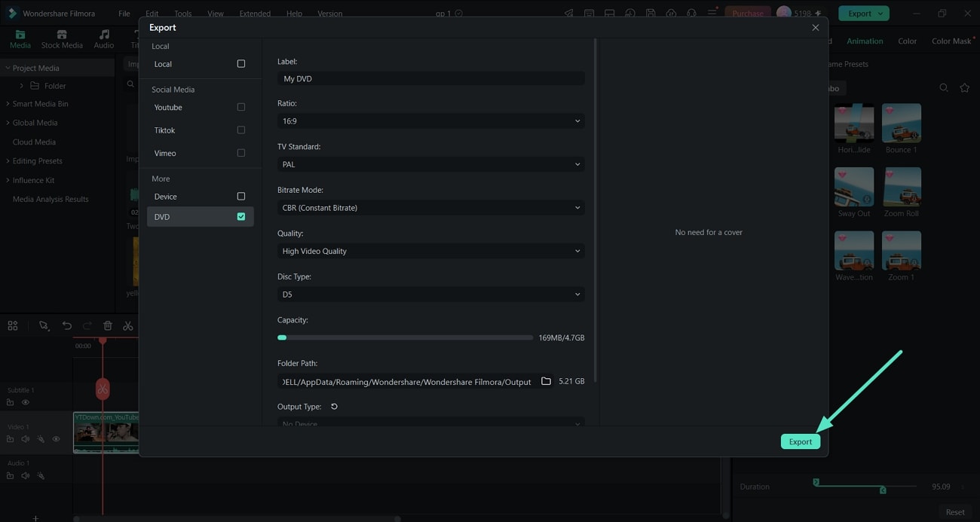Screen dimensions: 980x522
Task: Open the Ratio 16:9 dropdown
Action: point(430,121)
